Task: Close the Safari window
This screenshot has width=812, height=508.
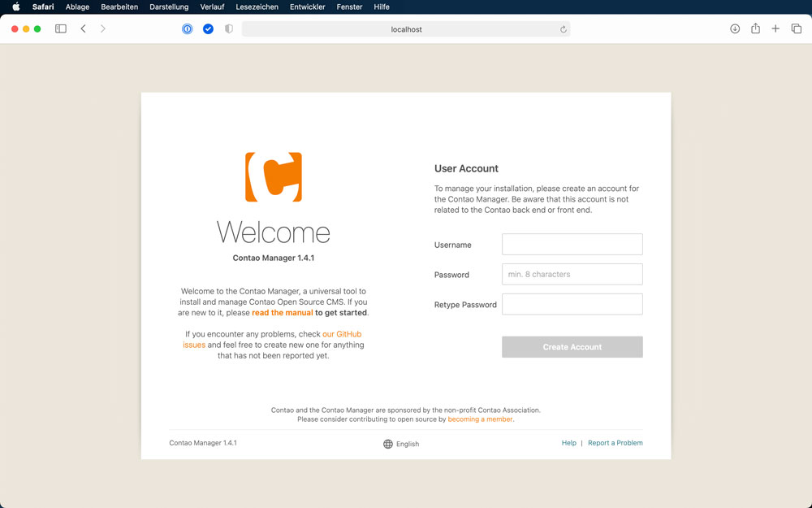Action: click(15, 29)
